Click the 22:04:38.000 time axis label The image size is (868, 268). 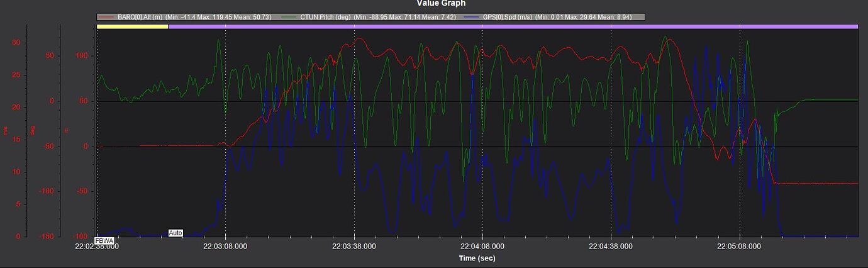click(611, 247)
